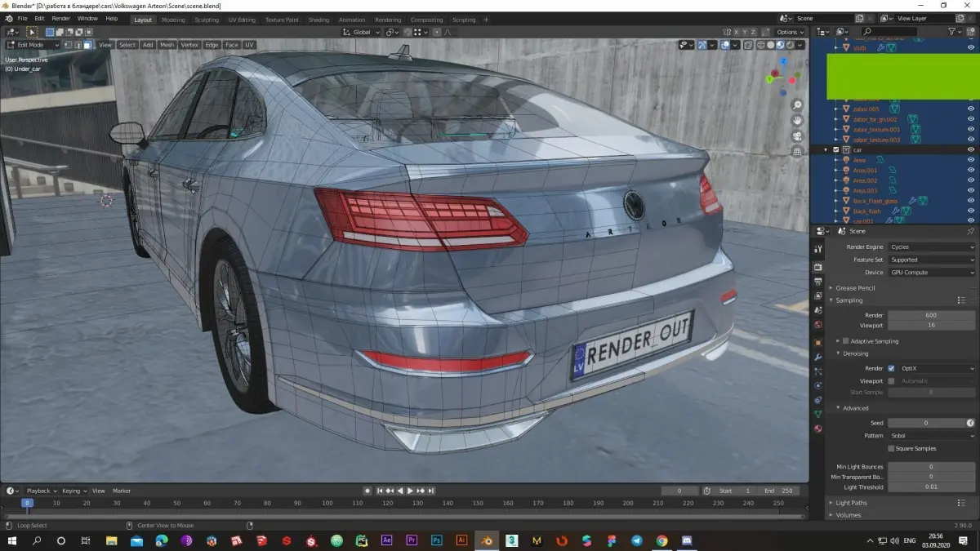Click Viewport samples value field
The image size is (980, 551).
click(x=932, y=325)
